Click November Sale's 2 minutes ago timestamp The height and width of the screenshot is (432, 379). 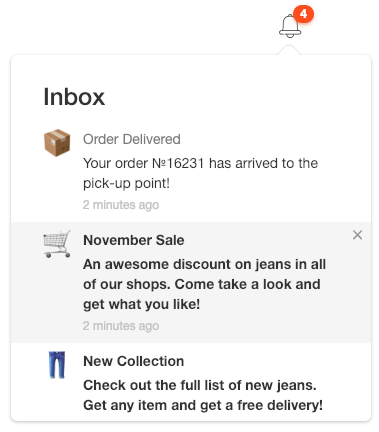[121, 326]
